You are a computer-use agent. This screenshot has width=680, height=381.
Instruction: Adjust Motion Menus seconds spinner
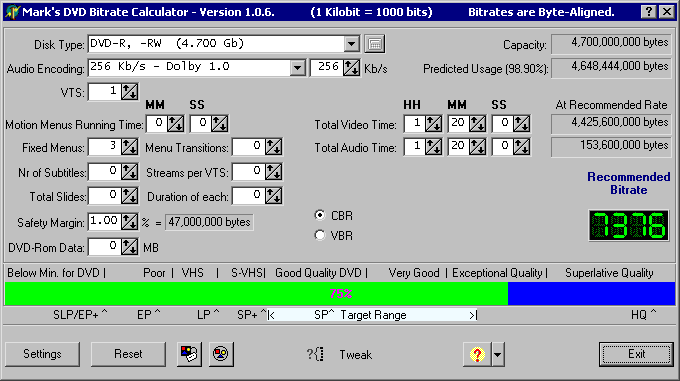pos(219,124)
